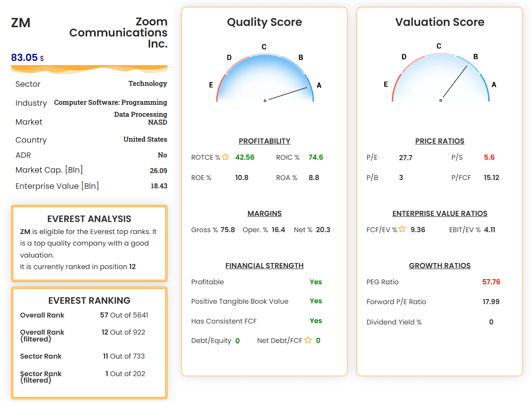Click the star icon next to Net Debt/FCF
This screenshot has height=402, width=532.
[308, 340]
